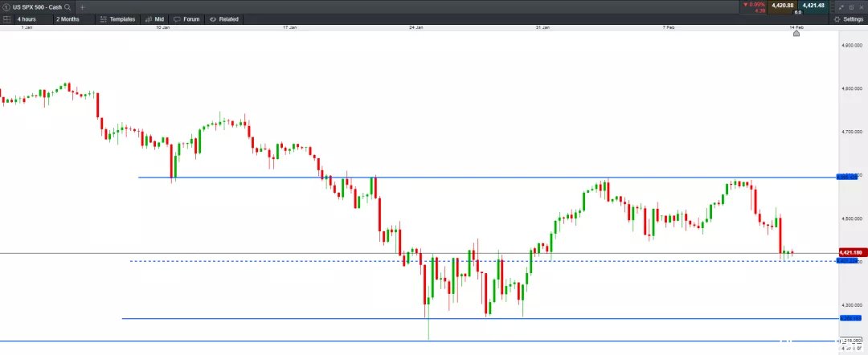The image size is (868, 355).
Task: Click the 4,421.48 buy price button
Action: [813, 6]
